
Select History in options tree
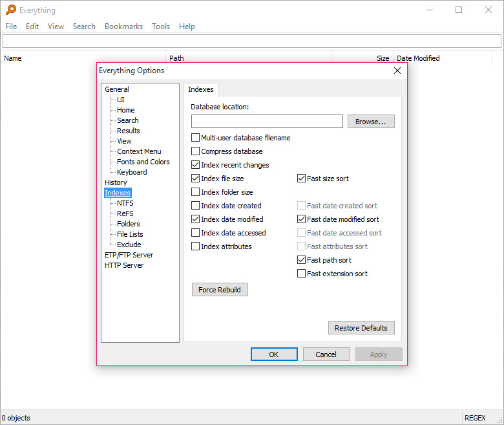pyautogui.click(x=116, y=182)
